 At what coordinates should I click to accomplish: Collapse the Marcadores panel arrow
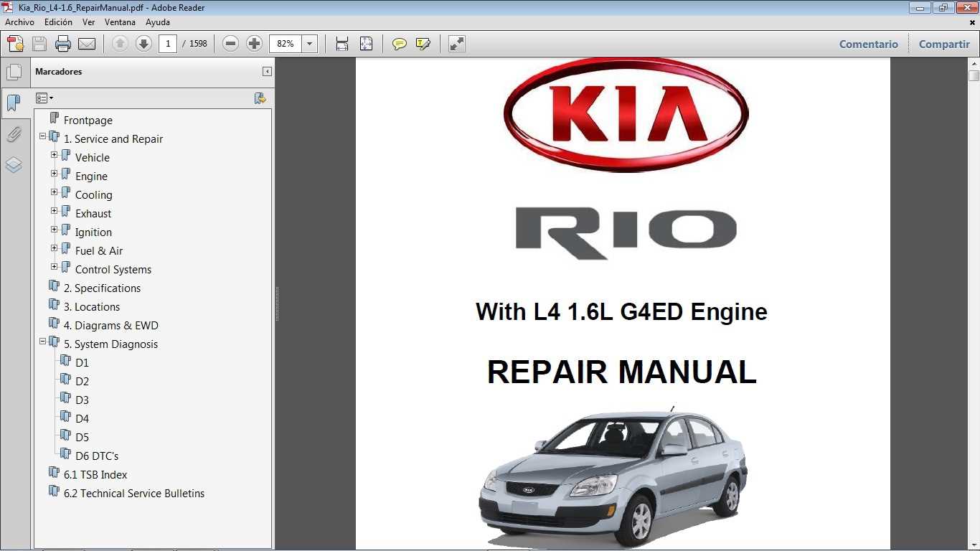point(267,72)
